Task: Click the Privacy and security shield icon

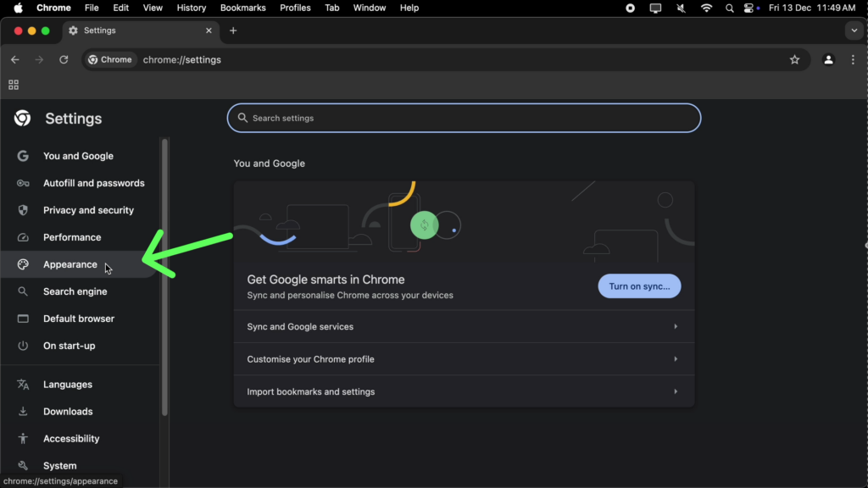Action: click(23, 210)
